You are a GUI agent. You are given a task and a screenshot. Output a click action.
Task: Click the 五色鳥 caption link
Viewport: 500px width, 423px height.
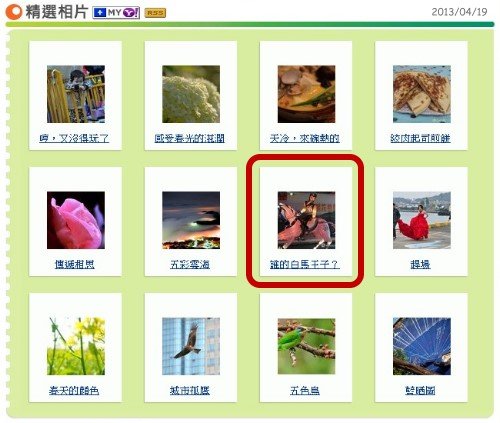pos(305,390)
